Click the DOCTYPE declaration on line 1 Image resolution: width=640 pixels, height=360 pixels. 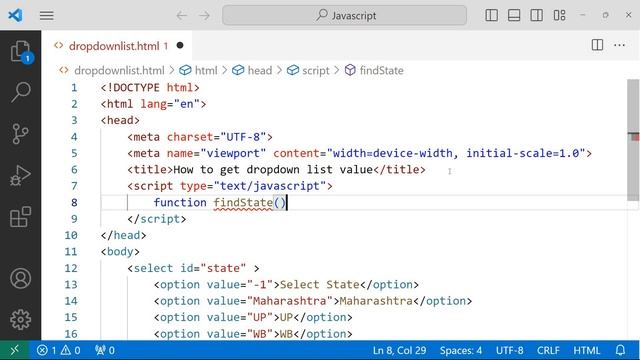pos(150,88)
